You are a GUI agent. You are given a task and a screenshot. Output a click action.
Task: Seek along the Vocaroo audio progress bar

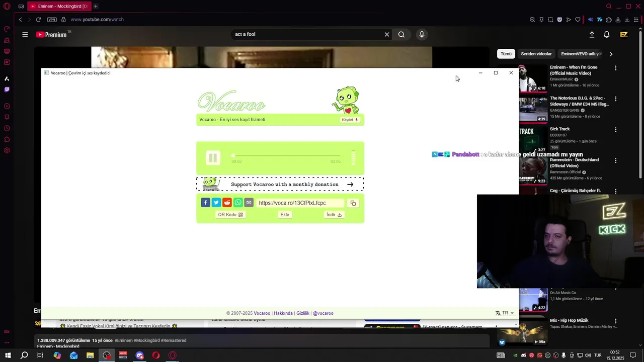286,156
